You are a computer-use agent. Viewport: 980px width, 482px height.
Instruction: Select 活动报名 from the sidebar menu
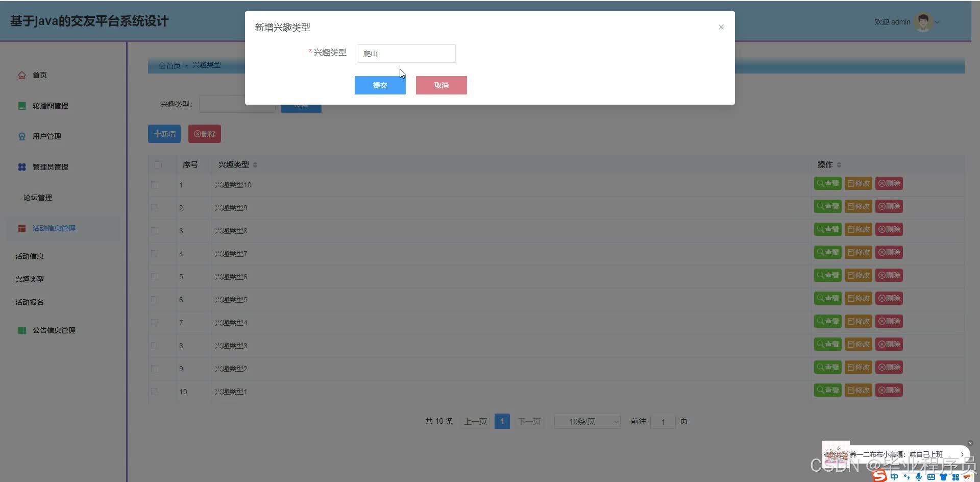pyautogui.click(x=29, y=302)
